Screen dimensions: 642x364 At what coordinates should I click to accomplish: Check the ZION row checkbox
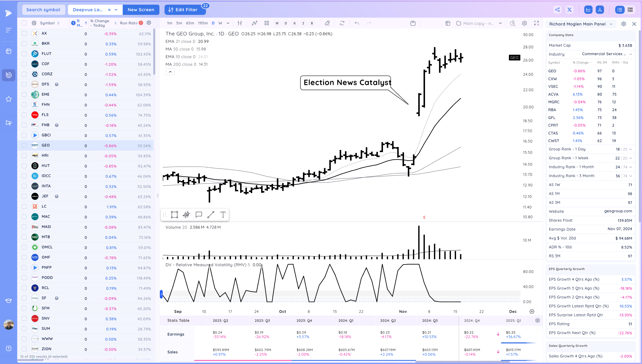click(24, 349)
